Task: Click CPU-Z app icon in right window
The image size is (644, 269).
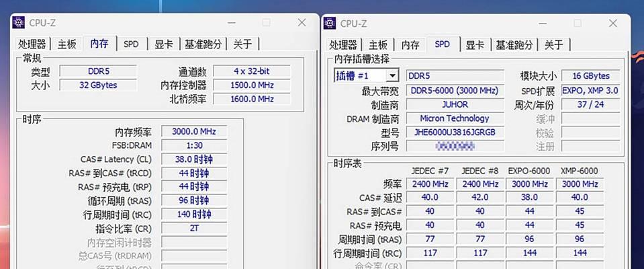Action: click(x=330, y=24)
